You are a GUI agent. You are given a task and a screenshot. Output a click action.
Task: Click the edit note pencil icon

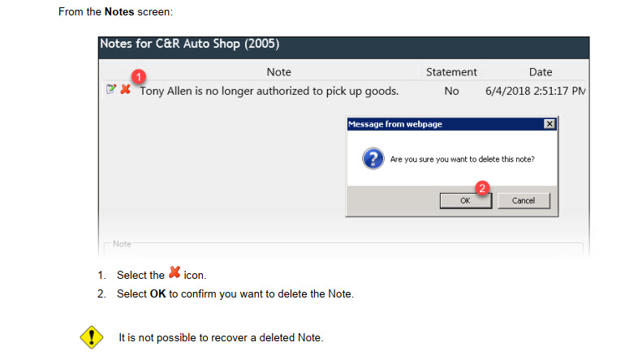pos(110,89)
